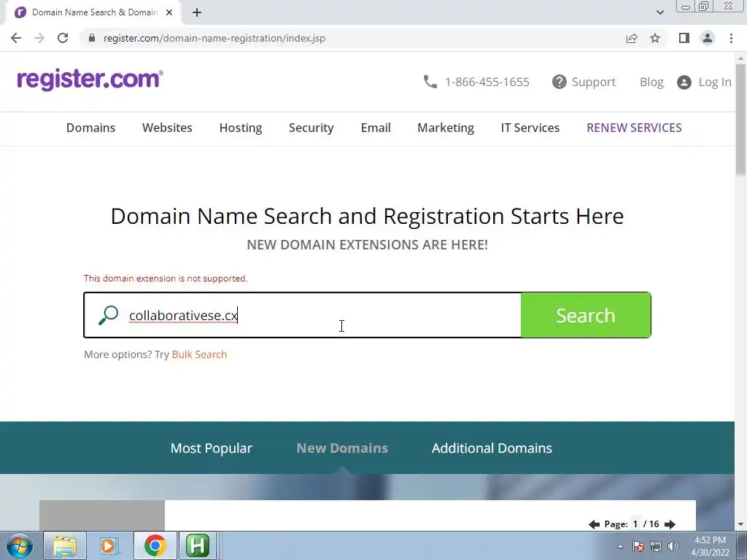Click the phone icon beside 1-866-455-1655
This screenshot has width=747, height=560.
(430, 82)
